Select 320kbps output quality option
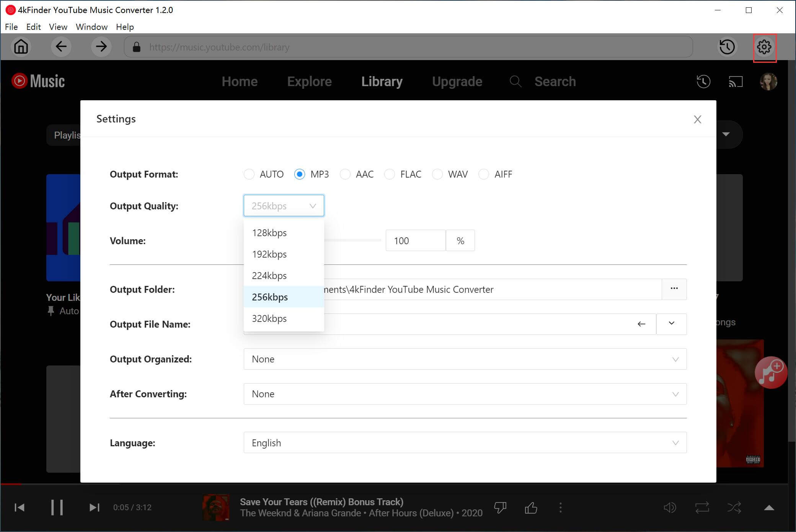Image resolution: width=796 pixels, height=532 pixels. (269, 318)
